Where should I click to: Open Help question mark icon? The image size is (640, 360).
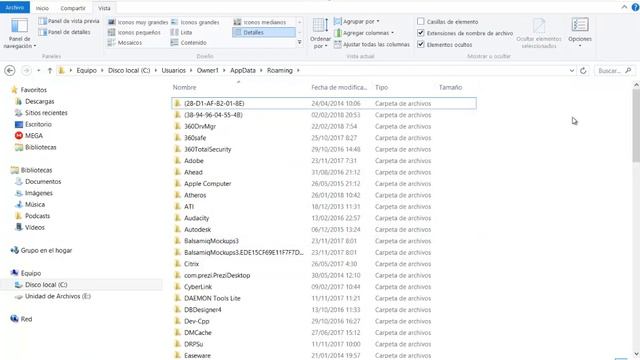pyautogui.click(x=635, y=7)
